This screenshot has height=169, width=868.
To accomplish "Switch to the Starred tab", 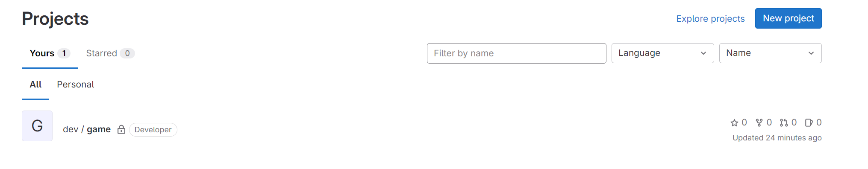I will pyautogui.click(x=110, y=53).
